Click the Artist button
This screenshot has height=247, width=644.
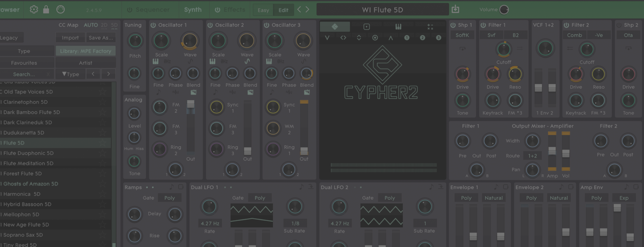point(86,63)
